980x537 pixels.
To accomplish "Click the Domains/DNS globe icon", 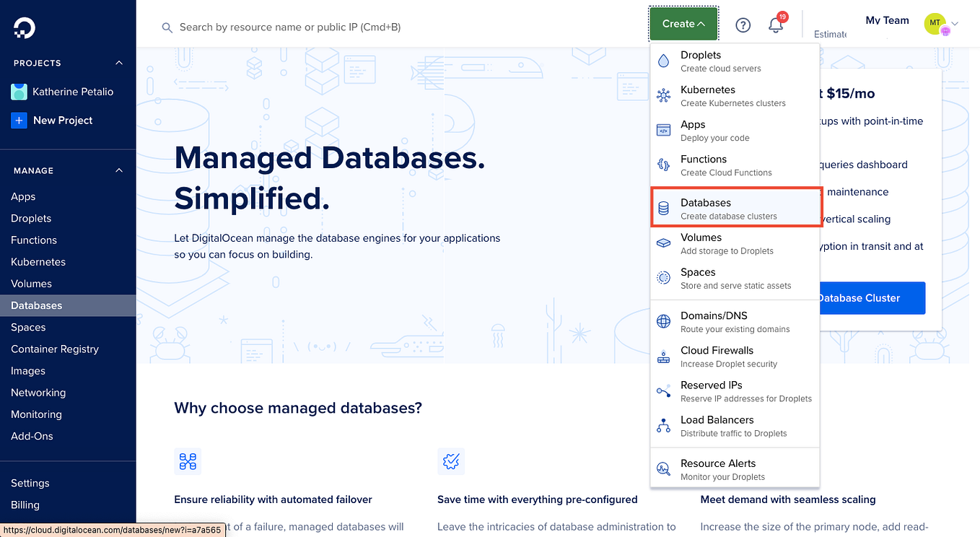I will (x=663, y=322).
